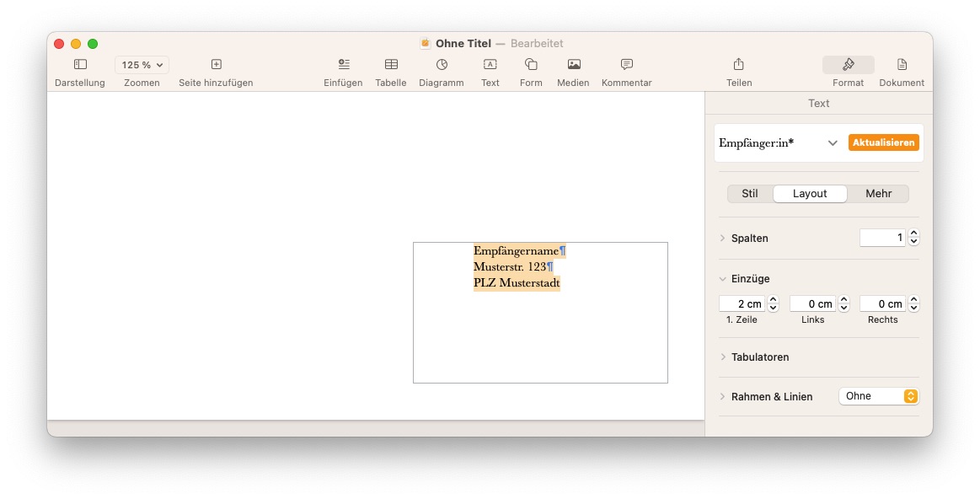Toggle the Format sidebar
Image resolution: width=980 pixels, height=499 pixels.
[848, 65]
